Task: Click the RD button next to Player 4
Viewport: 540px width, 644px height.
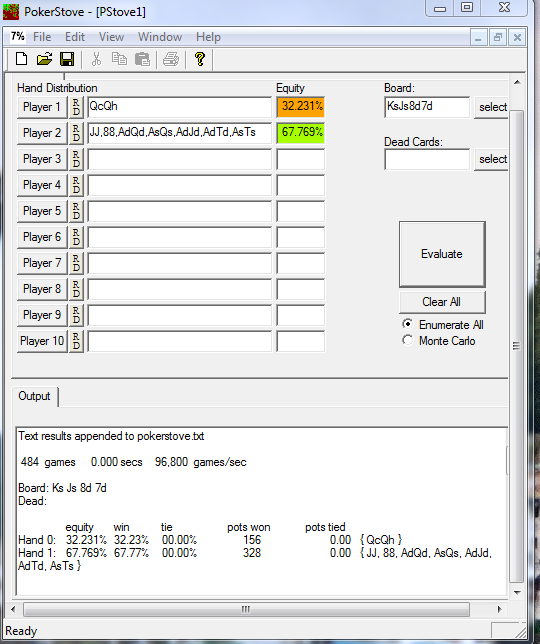Action: coord(76,185)
